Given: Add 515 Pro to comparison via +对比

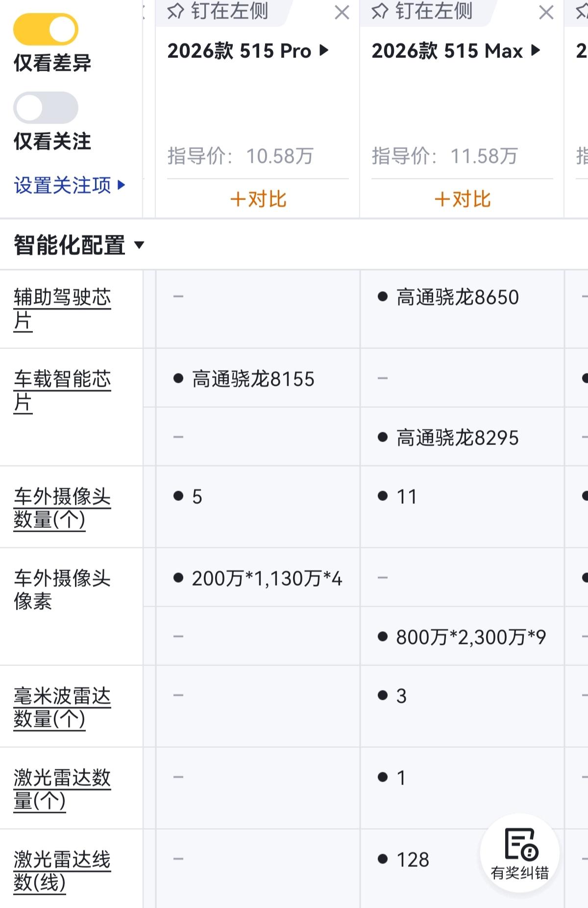Looking at the screenshot, I should (258, 199).
